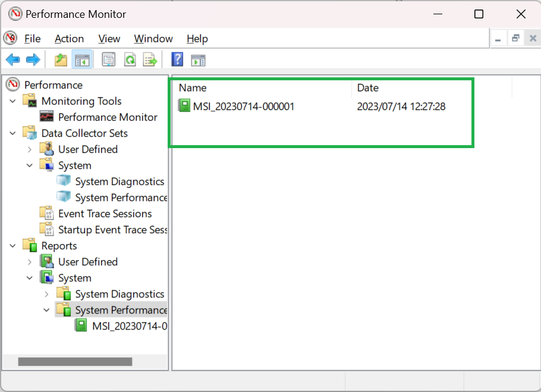Click the Up one level folder icon

coord(60,59)
